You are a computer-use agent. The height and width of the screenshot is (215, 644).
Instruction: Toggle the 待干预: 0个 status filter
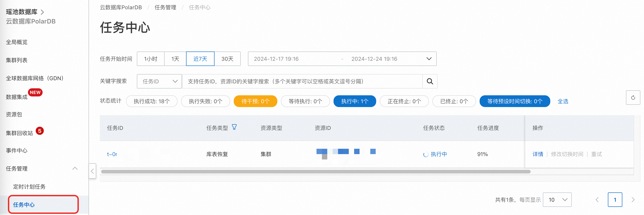[255, 101]
